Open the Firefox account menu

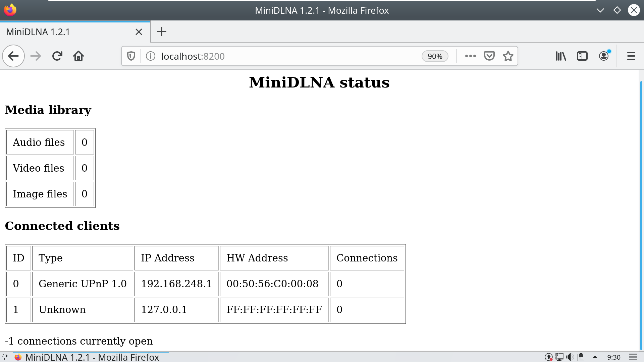[604, 56]
